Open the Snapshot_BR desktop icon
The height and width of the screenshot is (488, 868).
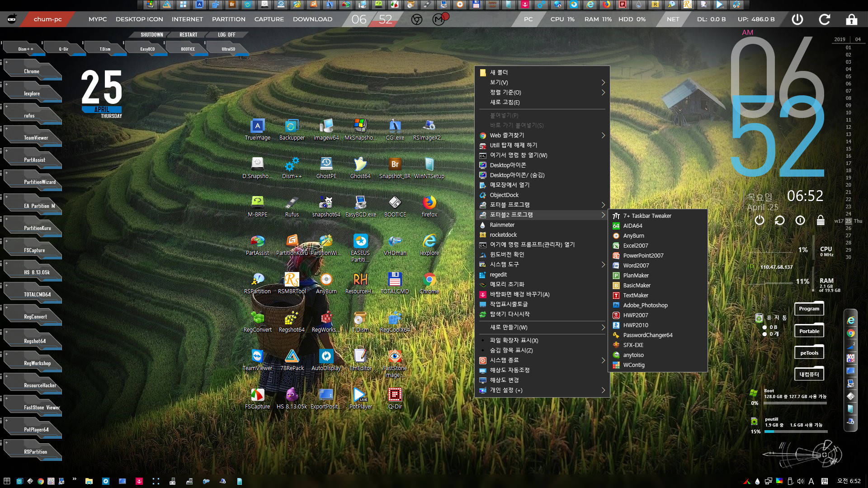click(395, 168)
